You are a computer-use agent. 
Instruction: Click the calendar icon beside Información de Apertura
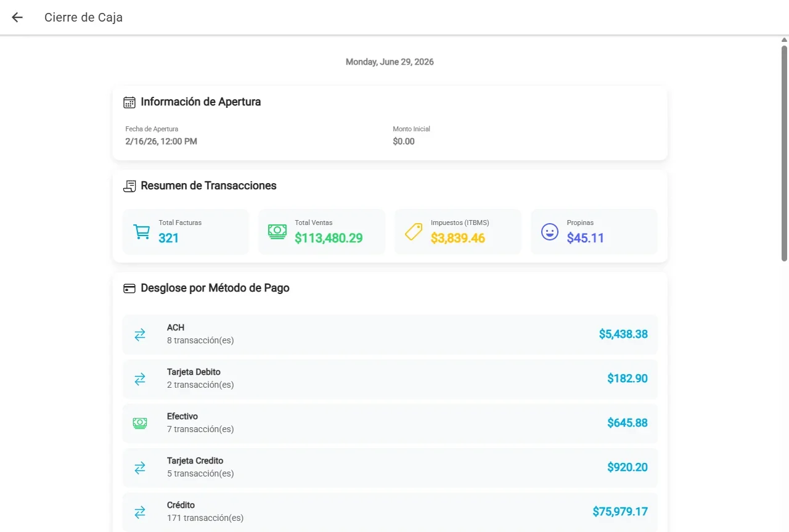(129, 102)
